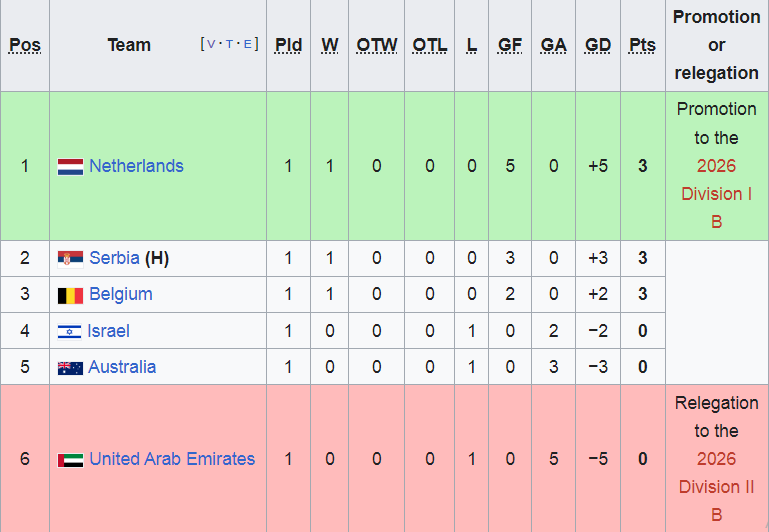This screenshot has width=769, height=532.
Task: Click the United Arab Emirates flag icon
Action: point(70,460)
